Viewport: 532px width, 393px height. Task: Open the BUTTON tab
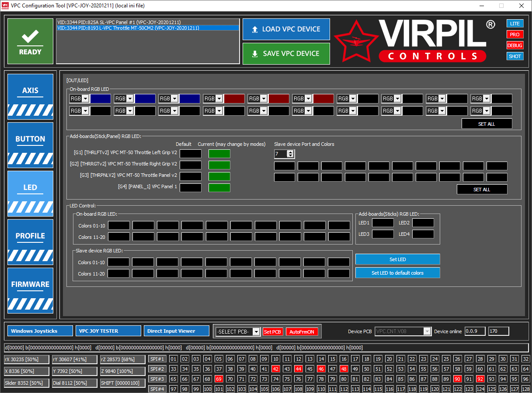pyautogui.click(x=30, y=145)
